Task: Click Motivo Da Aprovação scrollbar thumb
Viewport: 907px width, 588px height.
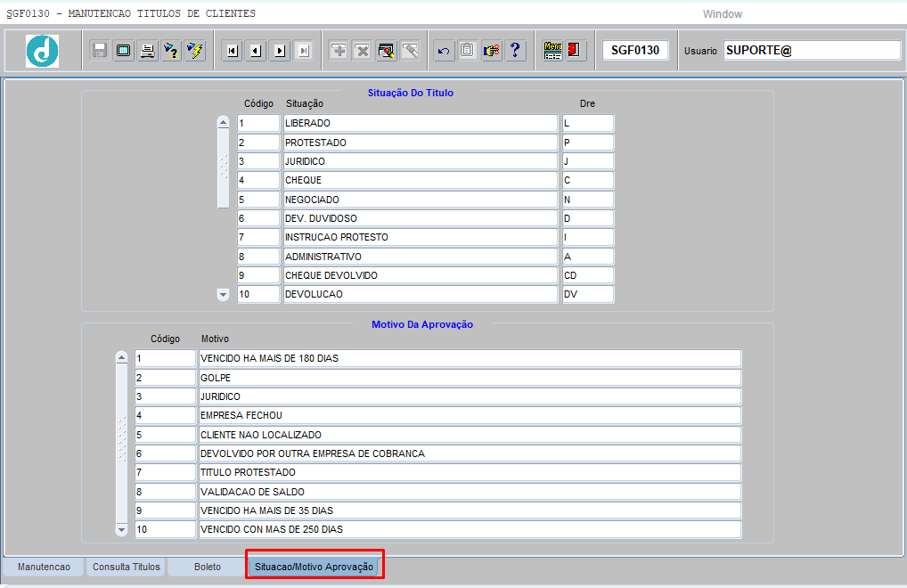Action: coord(121,442)
